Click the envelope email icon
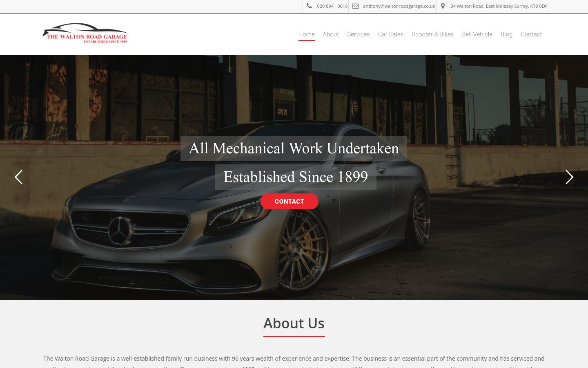This screenshot has width=588, height=368. coord(356,6)
